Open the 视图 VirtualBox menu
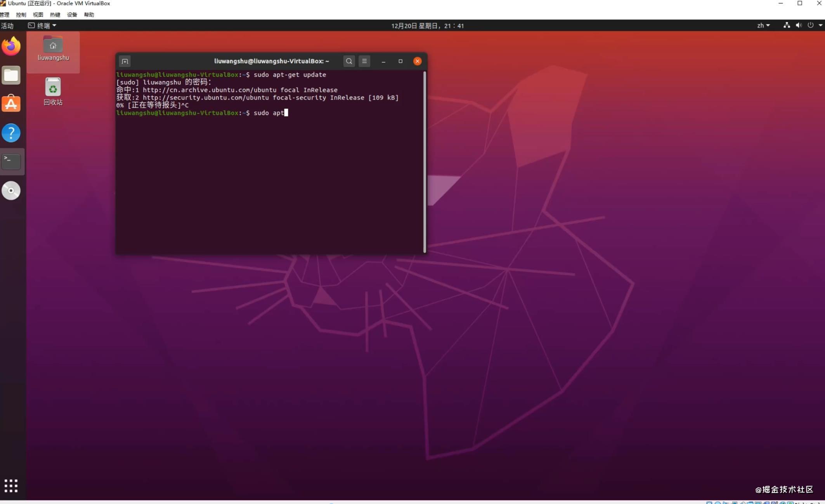Viewport: 825px width, 504px height. (38, 15)
